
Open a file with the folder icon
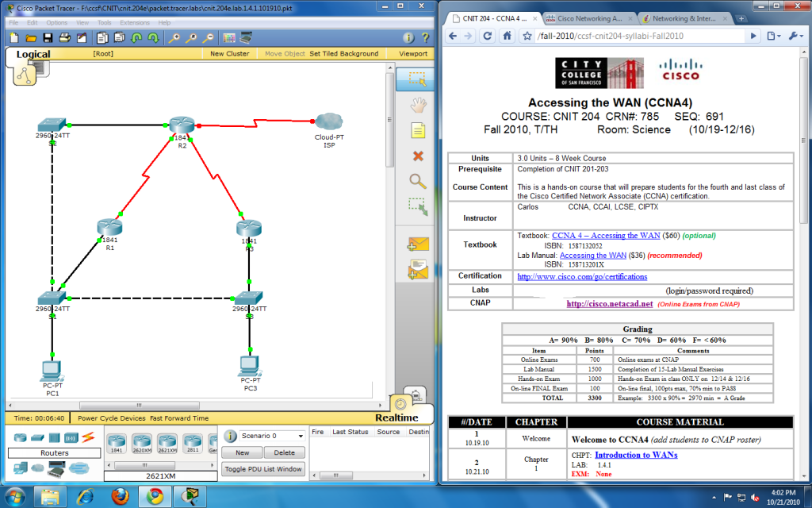(x=31, y=37)
